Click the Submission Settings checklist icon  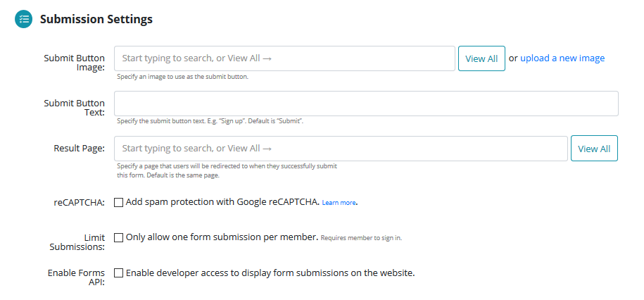[x=23, y=19]
